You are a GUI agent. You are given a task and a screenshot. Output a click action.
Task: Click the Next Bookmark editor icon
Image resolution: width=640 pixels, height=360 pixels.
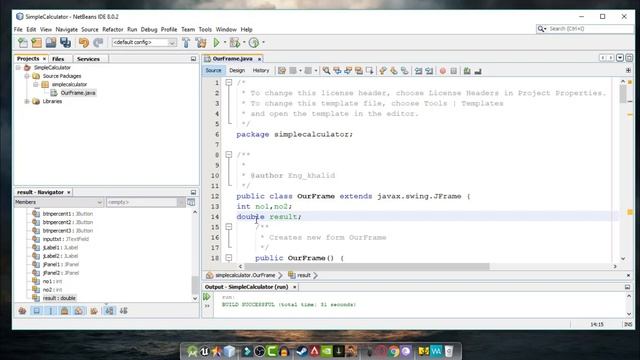(393, 71)
